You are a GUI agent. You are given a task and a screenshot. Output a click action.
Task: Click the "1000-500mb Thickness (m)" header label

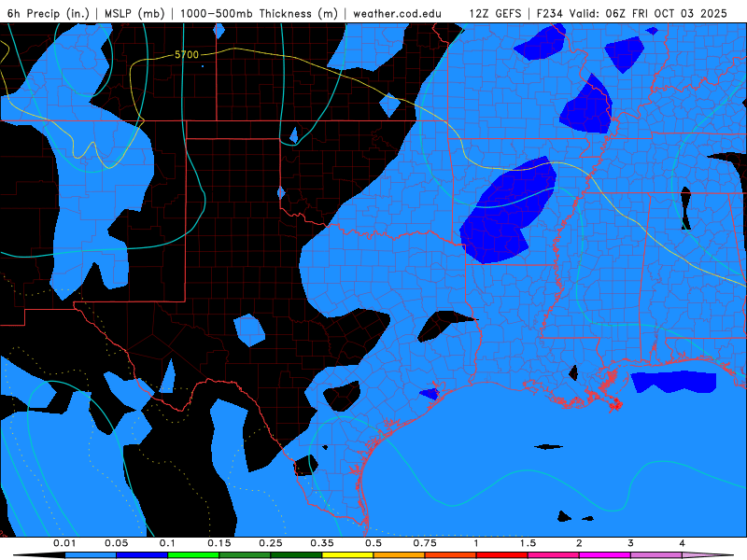259,13
